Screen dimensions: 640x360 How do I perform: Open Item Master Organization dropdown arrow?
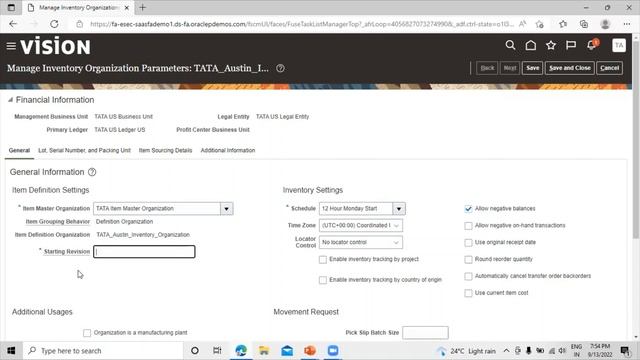point(227,209)
